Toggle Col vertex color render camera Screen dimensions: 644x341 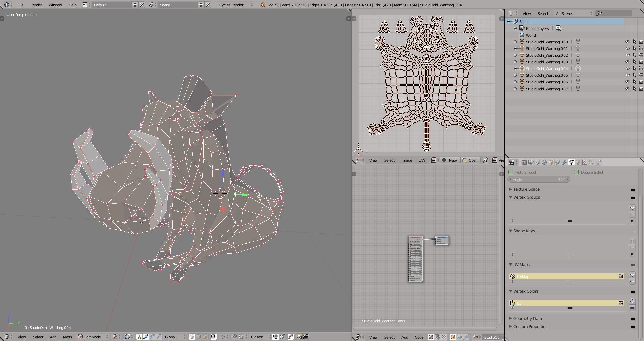point(621,303)
